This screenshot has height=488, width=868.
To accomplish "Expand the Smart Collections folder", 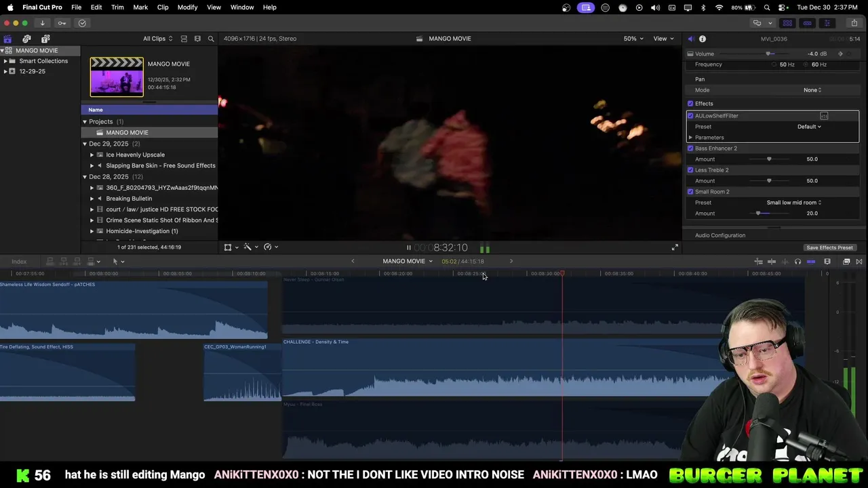I will click(5, 61).
